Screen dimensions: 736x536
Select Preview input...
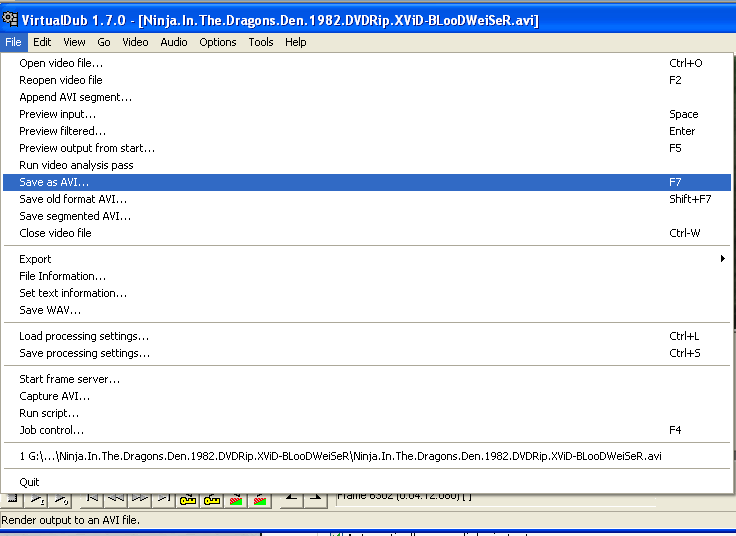pyautogui.click(x=367, y=114)
